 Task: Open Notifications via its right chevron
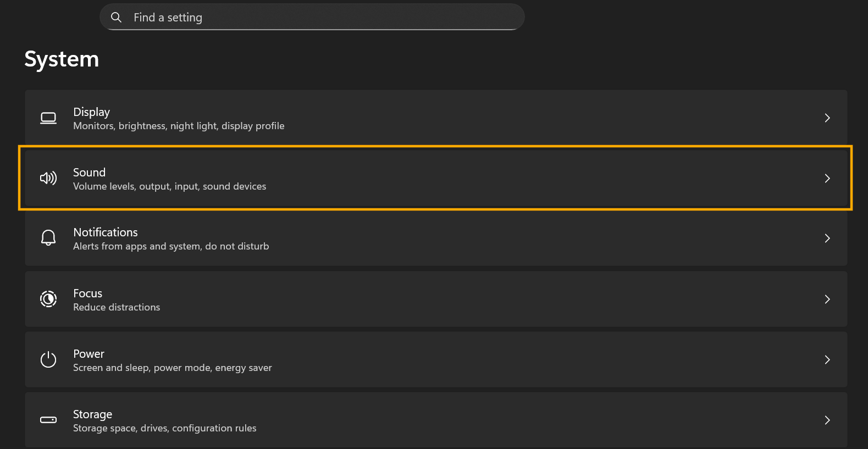tap(827, 238)
